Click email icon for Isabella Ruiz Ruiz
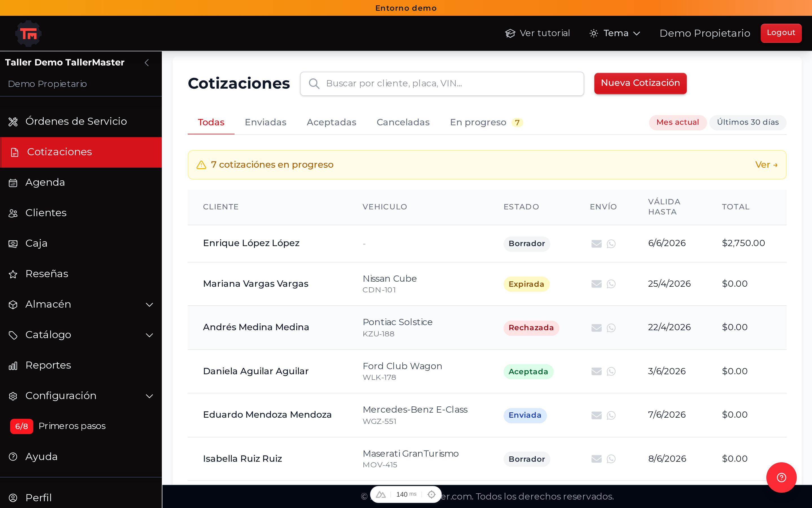The height and width of the screenshot is (508, 812). 596,459
